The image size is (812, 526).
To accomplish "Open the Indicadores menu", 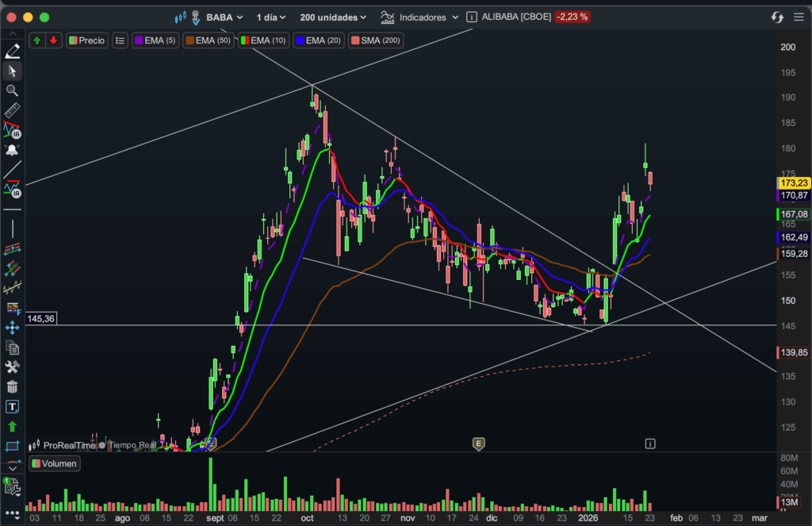I will 419,17.
